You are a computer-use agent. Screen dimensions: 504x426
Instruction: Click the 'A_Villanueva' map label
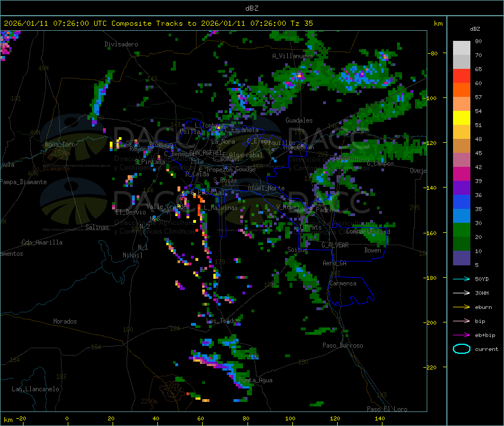(292, 56)
